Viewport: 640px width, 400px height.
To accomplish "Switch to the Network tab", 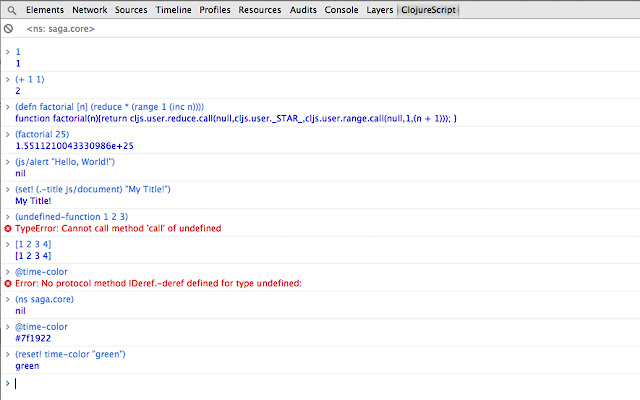I will (89, 10).
